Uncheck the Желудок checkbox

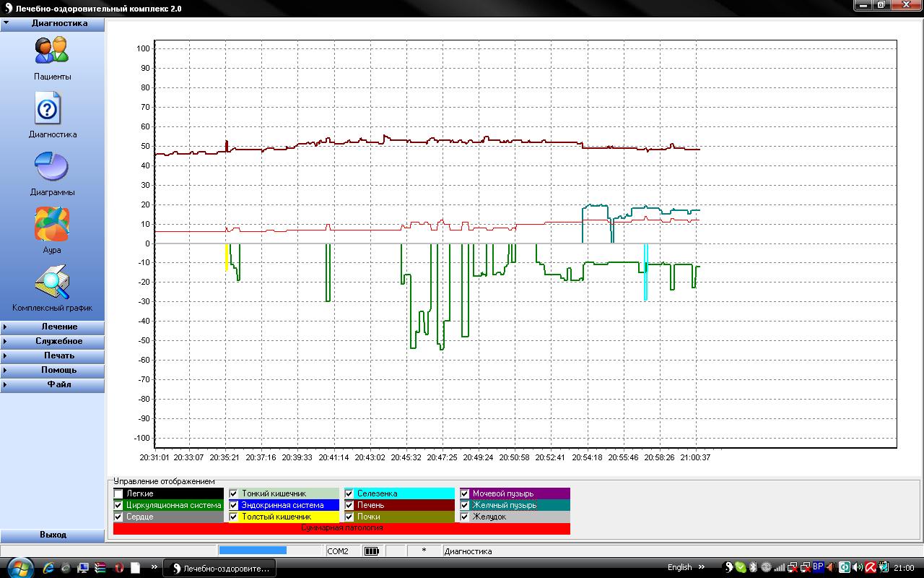[x=465, y=517]
